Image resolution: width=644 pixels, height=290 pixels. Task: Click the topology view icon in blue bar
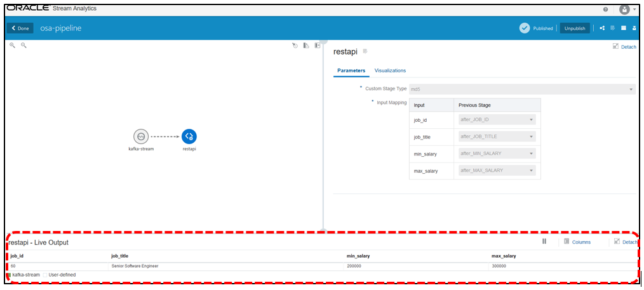point(603,29)
